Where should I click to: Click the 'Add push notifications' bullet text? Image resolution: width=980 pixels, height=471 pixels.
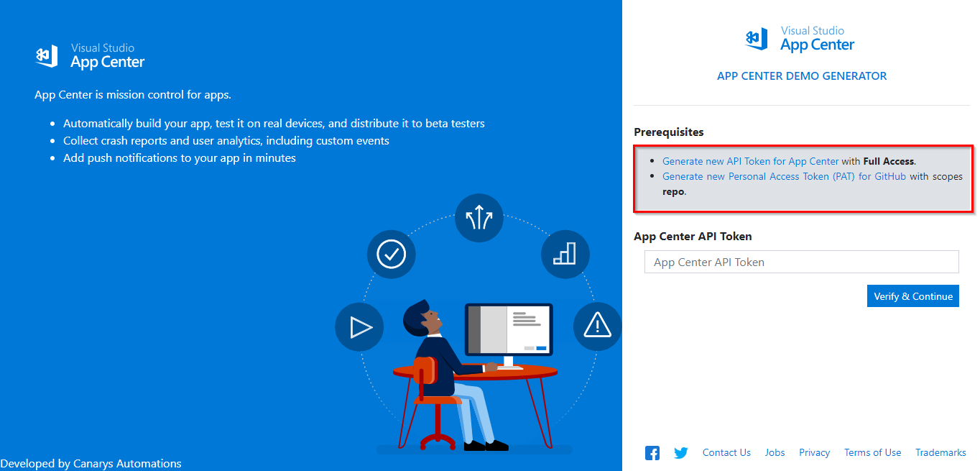[180, 157]
